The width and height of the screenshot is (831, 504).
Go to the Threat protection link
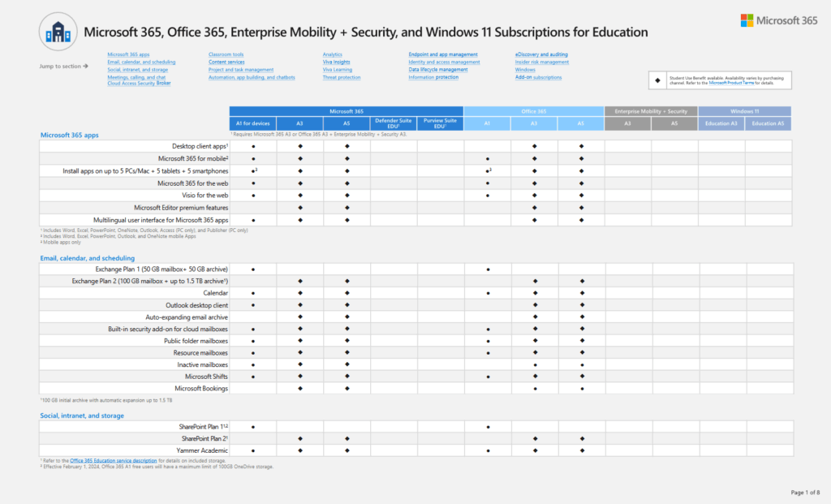342,77
